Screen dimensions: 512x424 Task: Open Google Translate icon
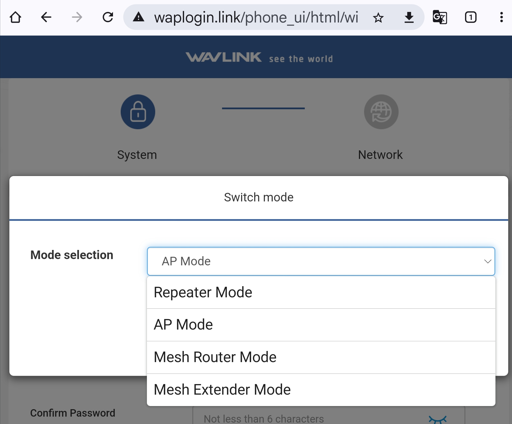pyautogui.click(x=440, y=17)
